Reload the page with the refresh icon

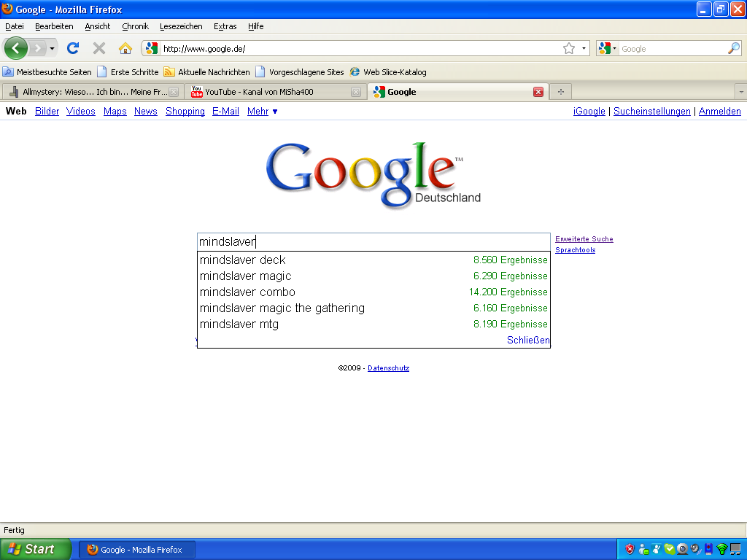[x=73, y=48]
